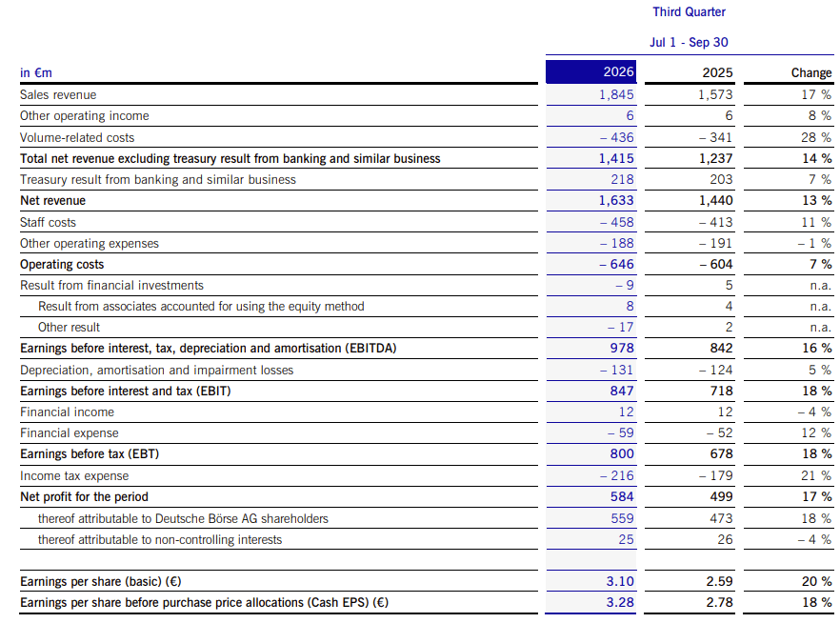The height and width of the screenshot is (623, 840).
Task: Select the 2026 column header
Action: tap(590, 71)
